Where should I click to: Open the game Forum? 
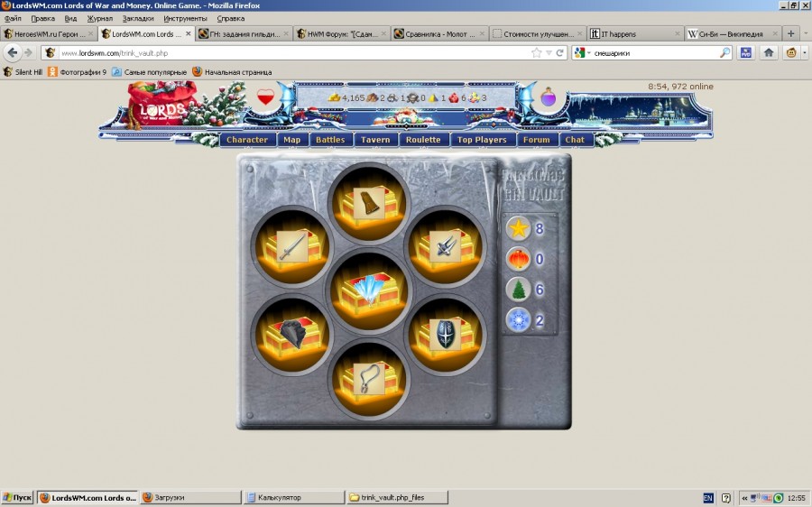click(537, 140)
